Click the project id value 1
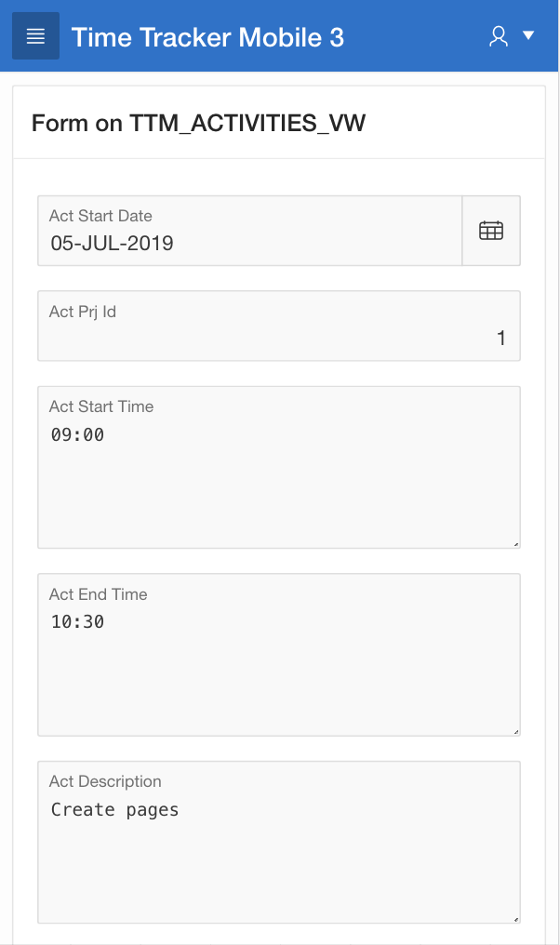 click(x=501, y=339)
